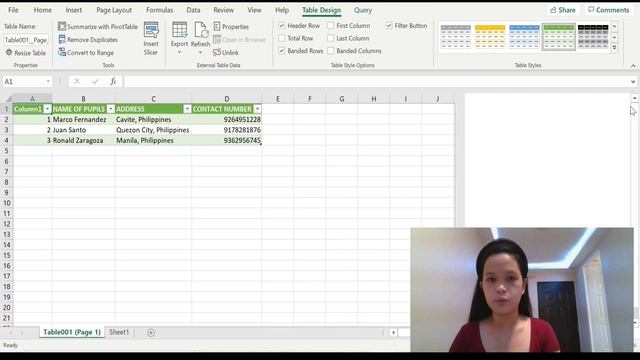Click Remove Duplicates tool
The image size is (640, 360).
(x=88, y=40)
